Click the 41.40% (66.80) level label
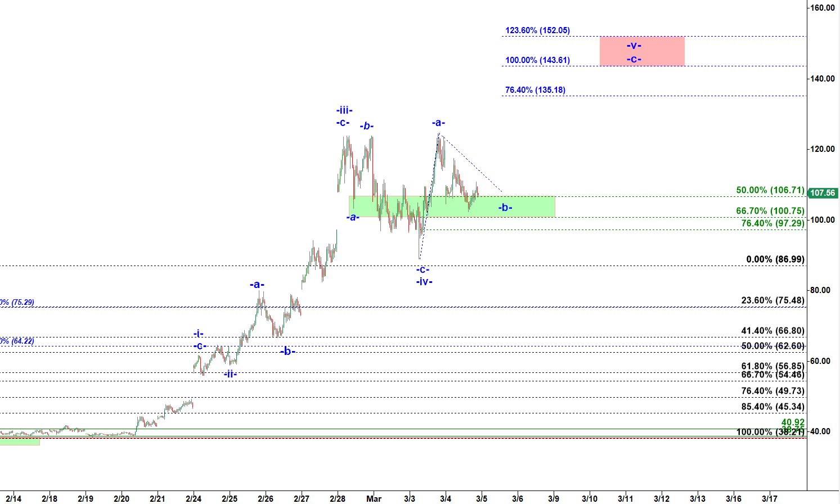The width and height of the screenshot is (840, 504). (x=772, y=331)
